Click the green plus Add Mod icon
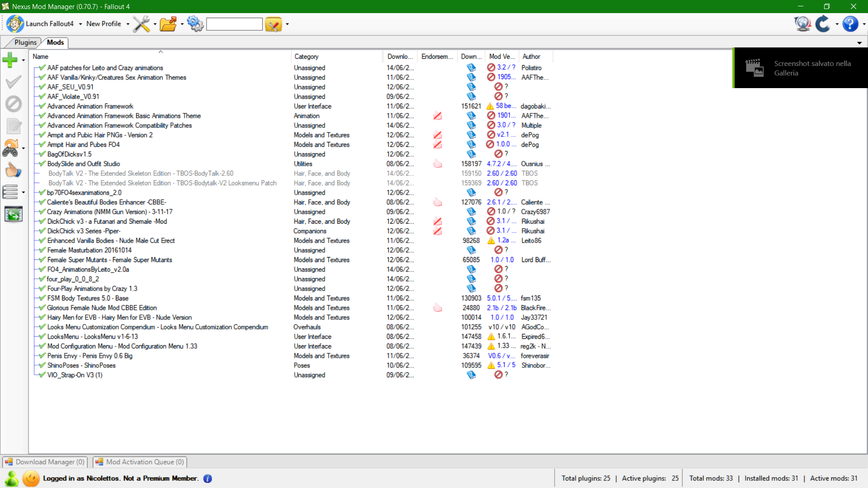The image size is (868, 488). [10, 60]
